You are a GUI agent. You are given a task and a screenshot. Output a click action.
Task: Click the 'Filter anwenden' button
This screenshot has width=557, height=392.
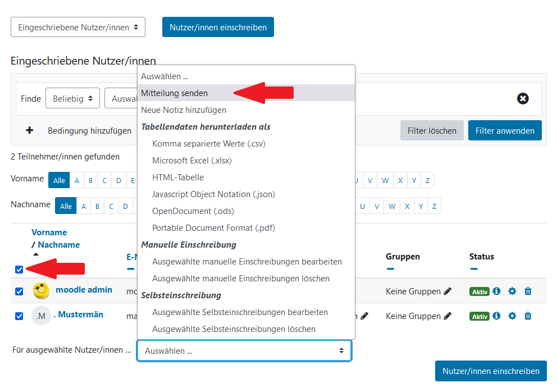click(505, 130)
